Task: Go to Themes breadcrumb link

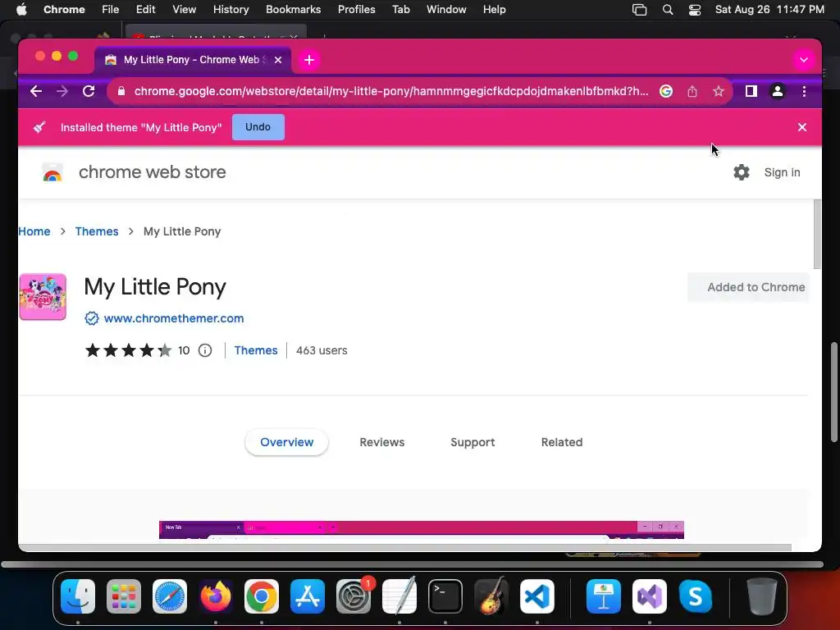Action: (x=97, y=231)
